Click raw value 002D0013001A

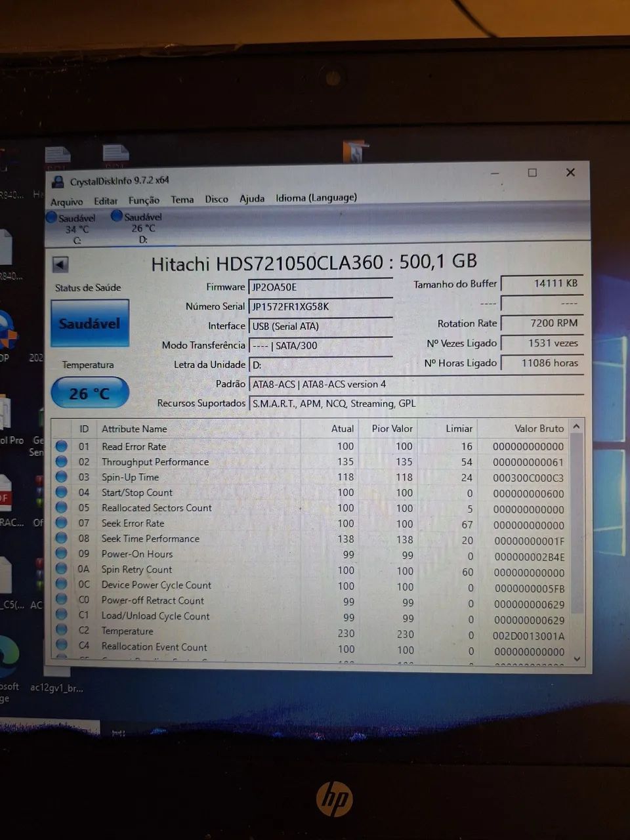tap(528, 636)
